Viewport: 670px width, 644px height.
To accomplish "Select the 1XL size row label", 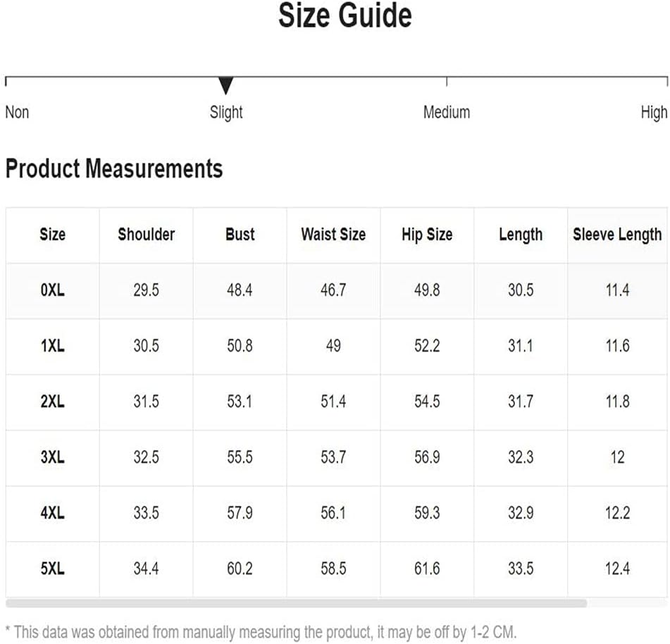I will point(53,346).
